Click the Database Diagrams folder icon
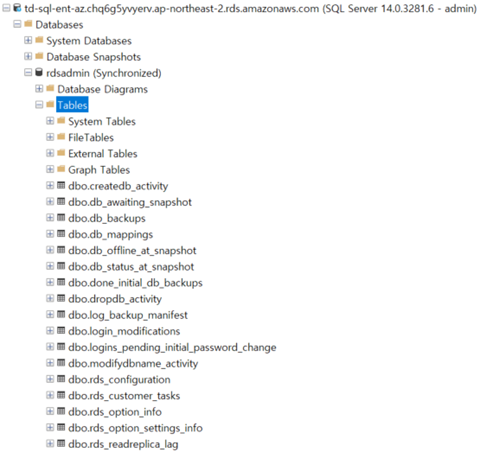 click(x=50, y=88)
